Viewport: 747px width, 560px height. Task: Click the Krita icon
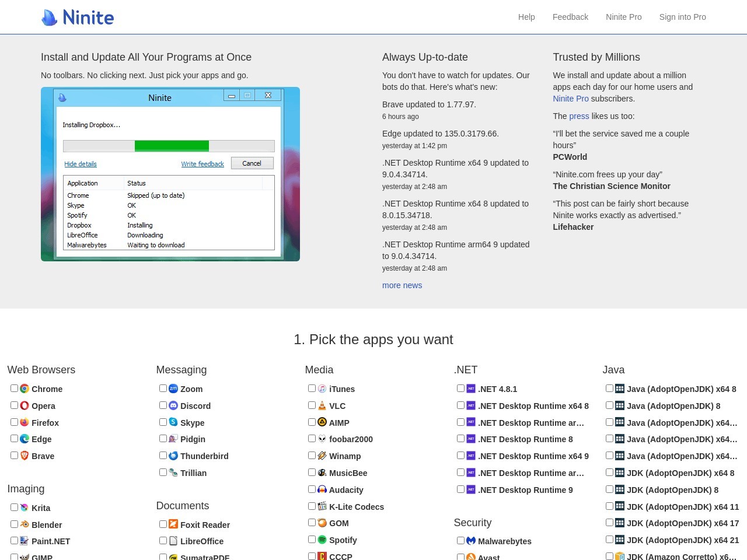tap(25, 508)
